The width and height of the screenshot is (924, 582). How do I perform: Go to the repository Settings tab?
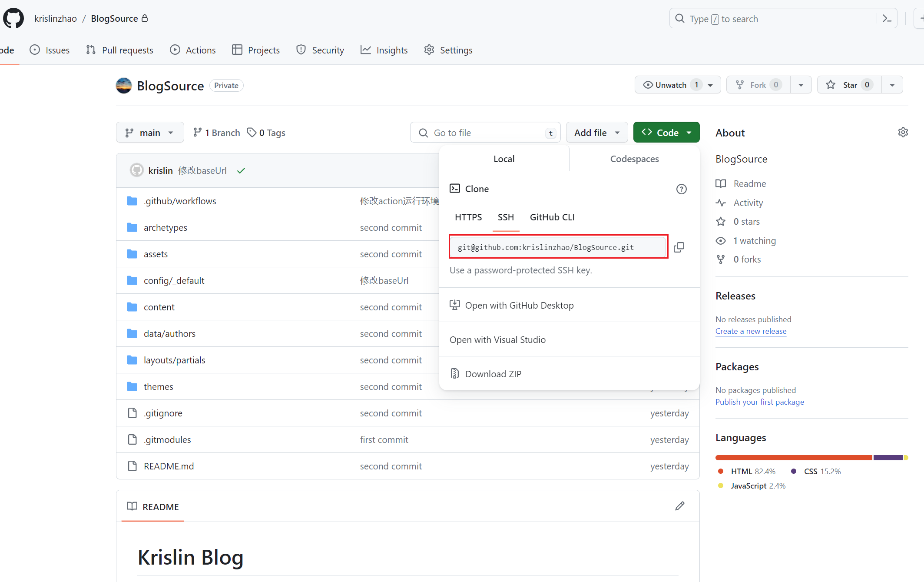point(448,50)
